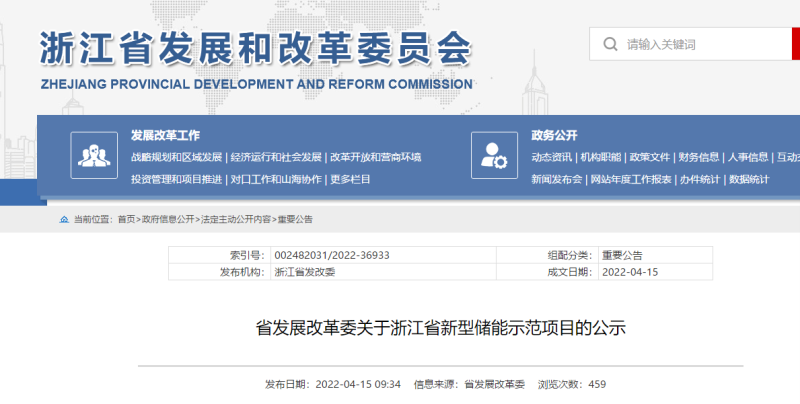This screenshot has height=404, width=800.
Task: Click the 政务公开 person-gear icon
Action: [x=494, y=155]
